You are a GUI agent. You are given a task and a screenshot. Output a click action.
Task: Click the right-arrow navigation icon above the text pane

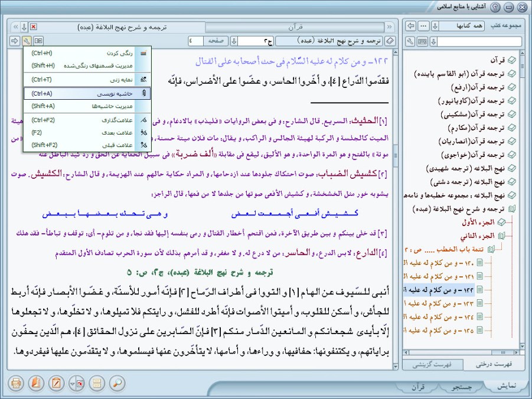15,41
